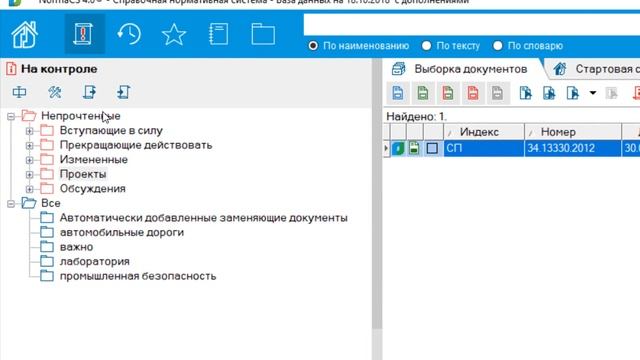Click the gray document filter icon
The width and height of the screenshot is (640, 360).
(x=497, y=93)
